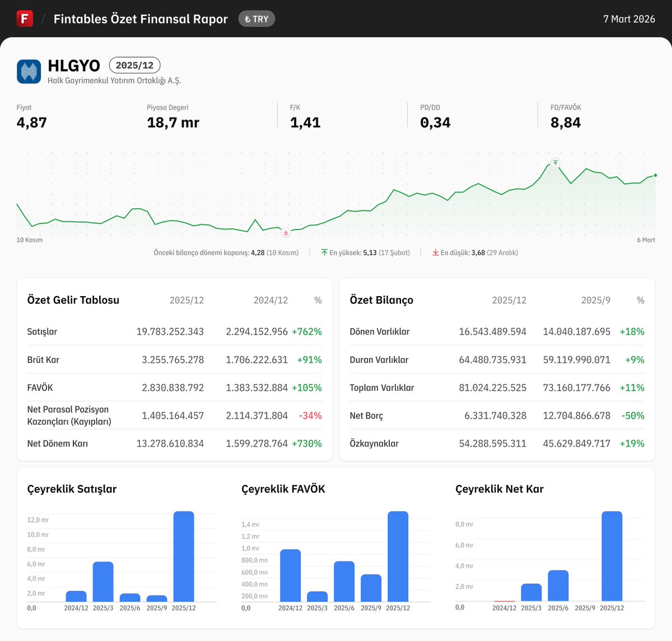Open the Fintables Özet Finansal Rapor title link
Screen dimensions: 672x641
(139, 18)
